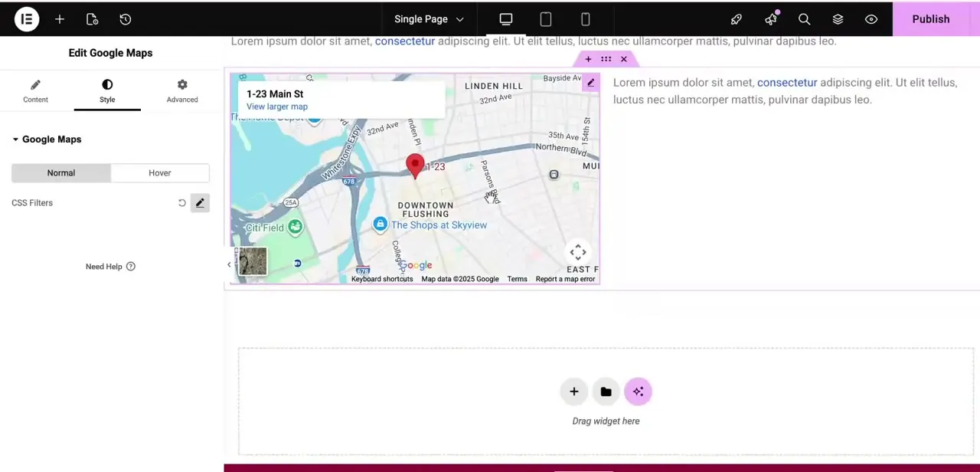Click the Citi Field map marker
This screenshot has width=980, height=472.
(x=295, y=227)
